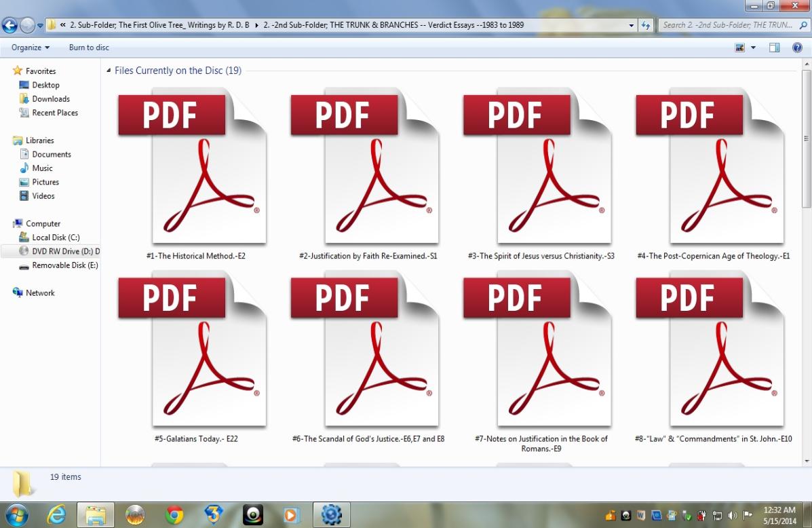812x528 pixels.
Task: Launch Internet Explorer from the taskbar
Action: (56, 515)
